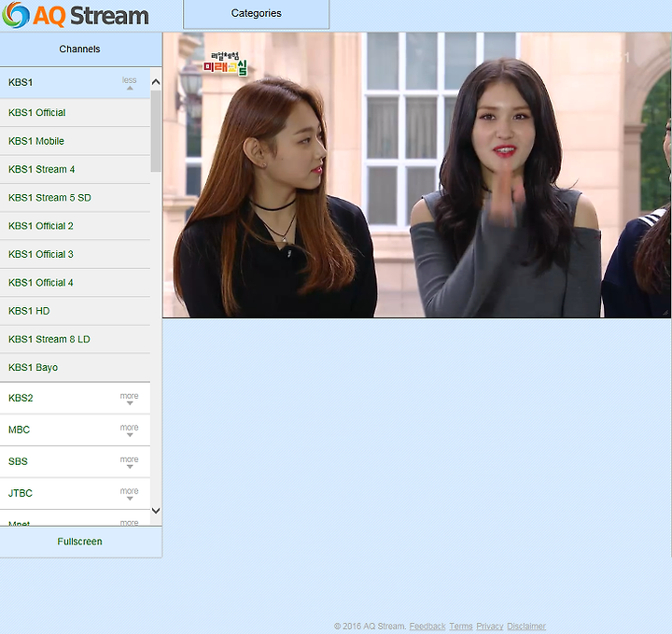
Task: Click the Fullscreen button
Action: click(80, 542)
